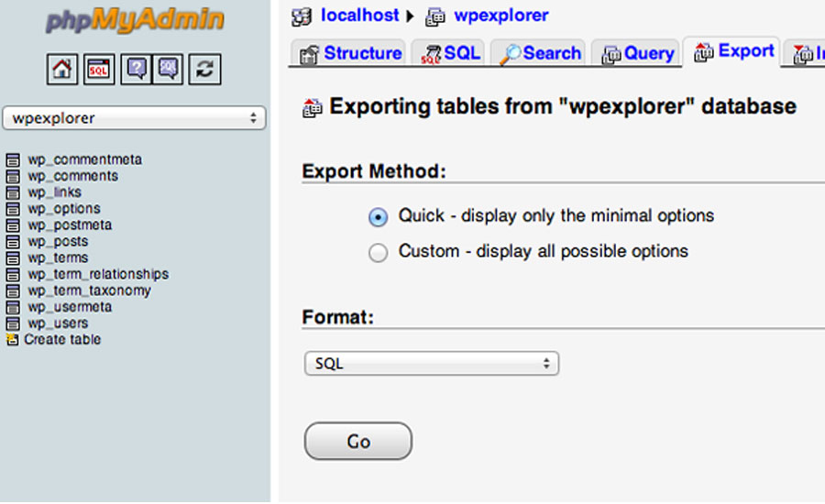Open the wp_term_relationships table
Viewport: 825px width, 504px height.
point(98,274)
